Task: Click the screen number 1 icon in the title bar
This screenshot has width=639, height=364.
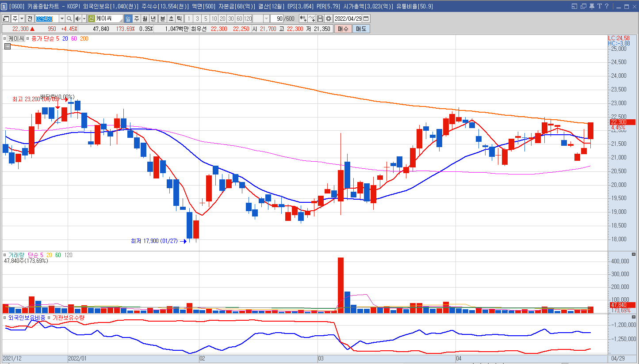Action: pos(4,6)
